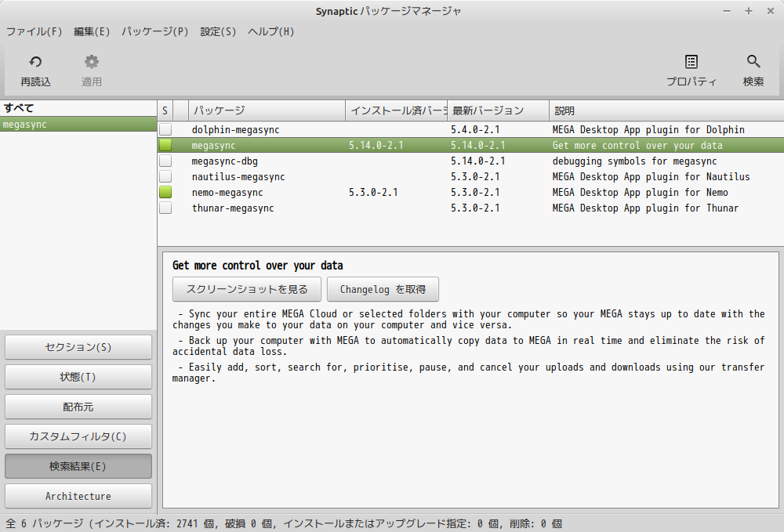Switch to 配布元 filter view
The image size is (784, 532).
78,407
